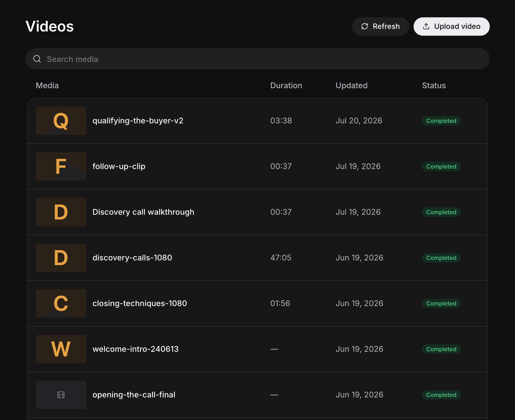Click the Completed badge for follow-up-clip

pyautogui.click(x=441, y=166)
